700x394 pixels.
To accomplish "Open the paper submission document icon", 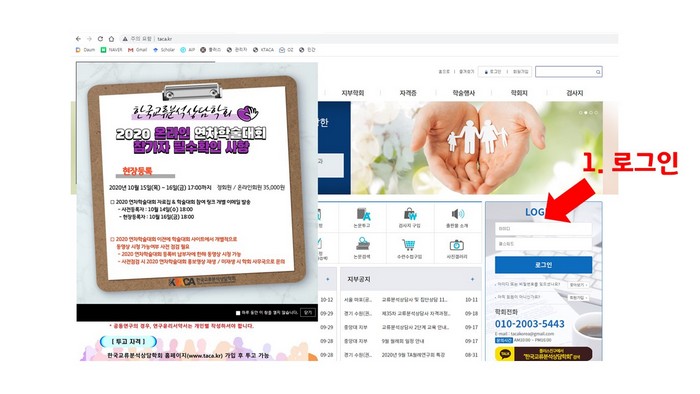I will tap(362, 214).
